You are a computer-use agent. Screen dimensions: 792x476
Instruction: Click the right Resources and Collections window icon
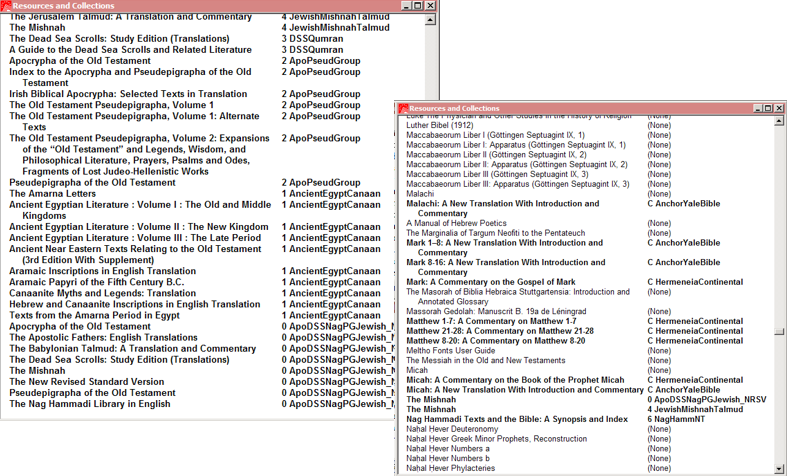[403, 108]
